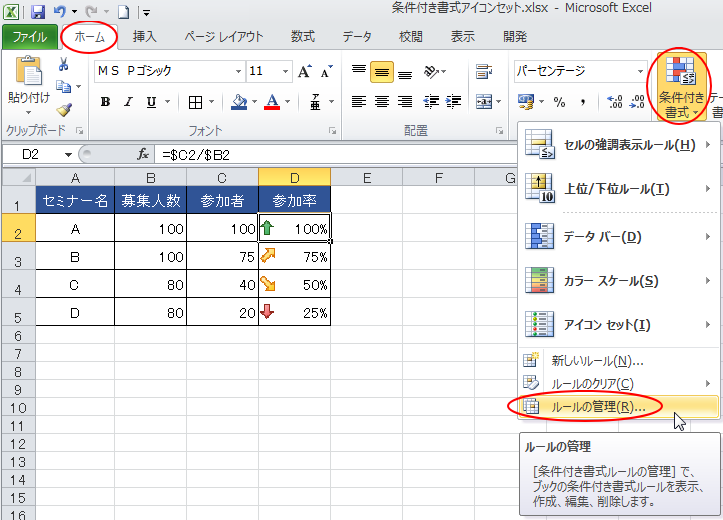
Task: Align text right
Action: coord(405,101)
